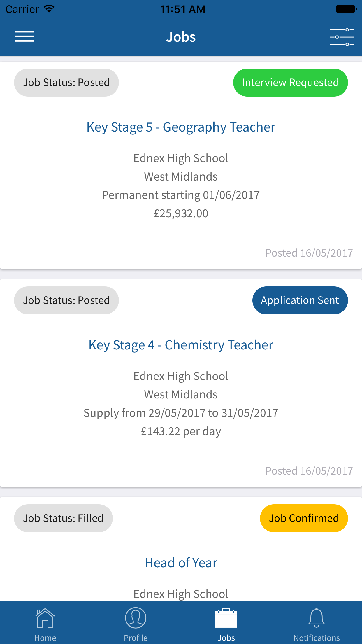
Task: Open Key Stage 5 - Geography Teacher job
Action: tap(181, 127)
